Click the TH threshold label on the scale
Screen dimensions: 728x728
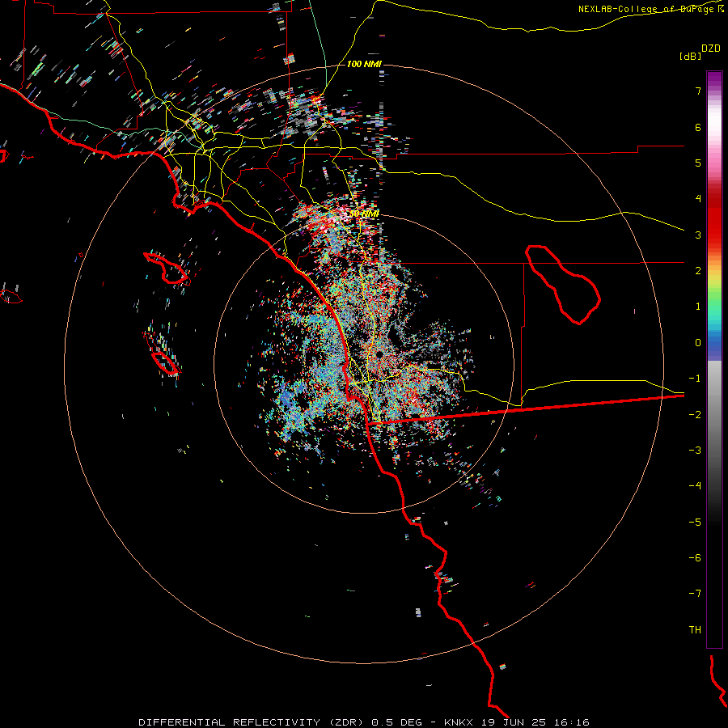[x=695, y=630]
